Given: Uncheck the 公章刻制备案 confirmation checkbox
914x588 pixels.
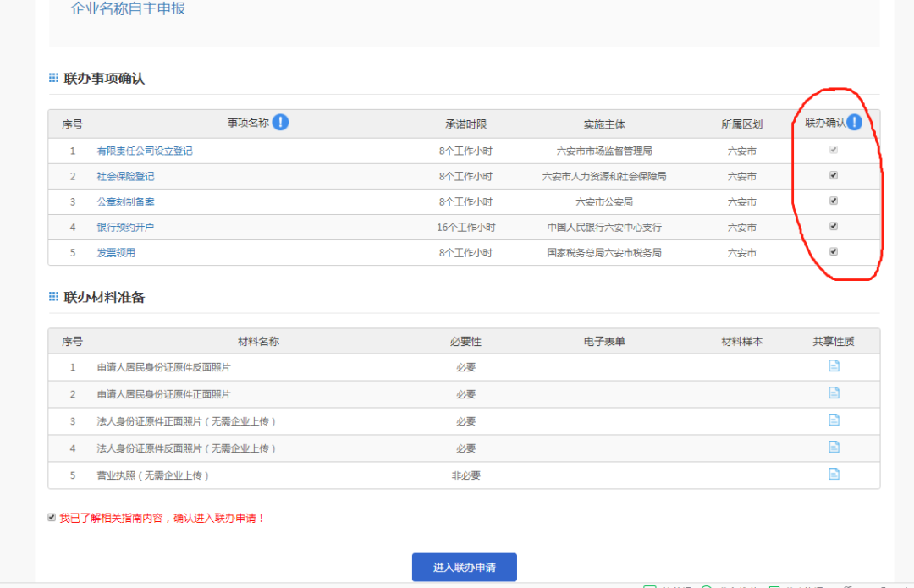Looking at the screenshot, I should 834,201.
